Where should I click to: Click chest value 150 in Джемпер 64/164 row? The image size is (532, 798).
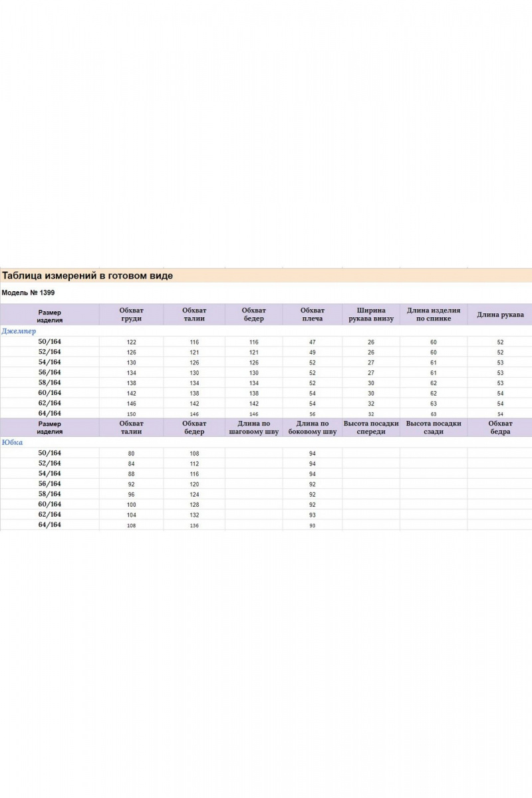tap(131, 414)
